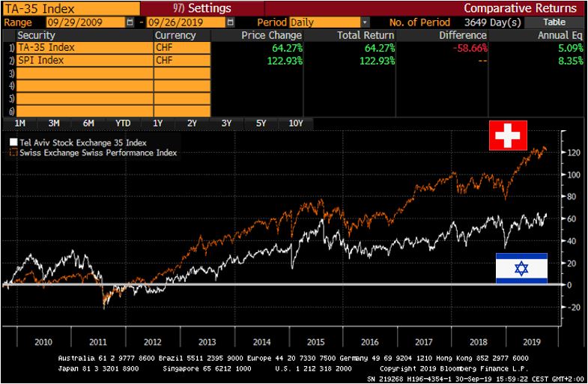Click the TA-35 Index security field

click(85, 48)
